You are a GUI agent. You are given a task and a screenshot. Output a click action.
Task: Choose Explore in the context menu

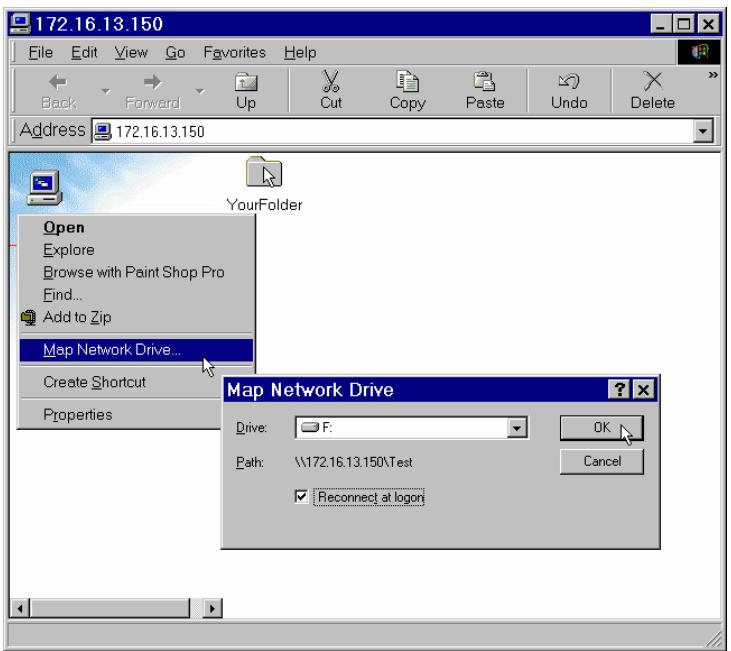[137, 250]
